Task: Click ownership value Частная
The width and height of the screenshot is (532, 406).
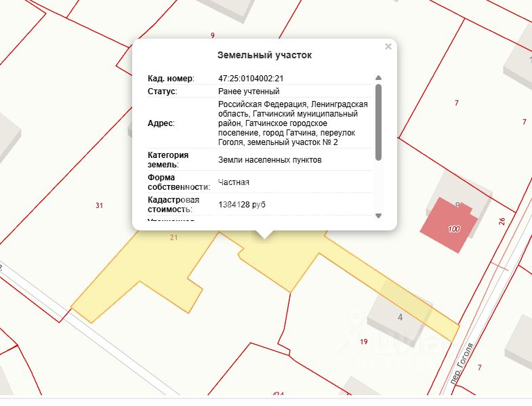Action: (x=233, y=182)
